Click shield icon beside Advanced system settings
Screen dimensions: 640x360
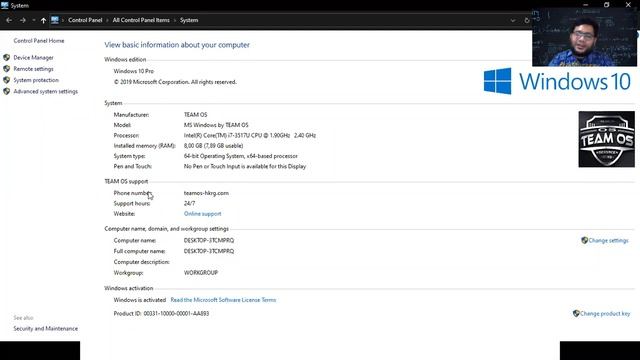(7, 91)
